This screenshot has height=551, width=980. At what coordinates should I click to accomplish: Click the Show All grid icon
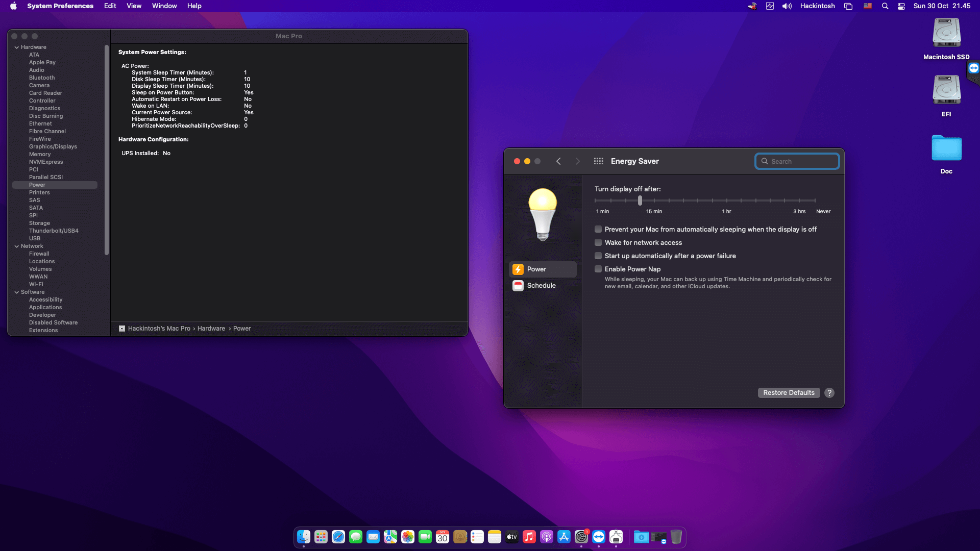(x=599, y=161)
